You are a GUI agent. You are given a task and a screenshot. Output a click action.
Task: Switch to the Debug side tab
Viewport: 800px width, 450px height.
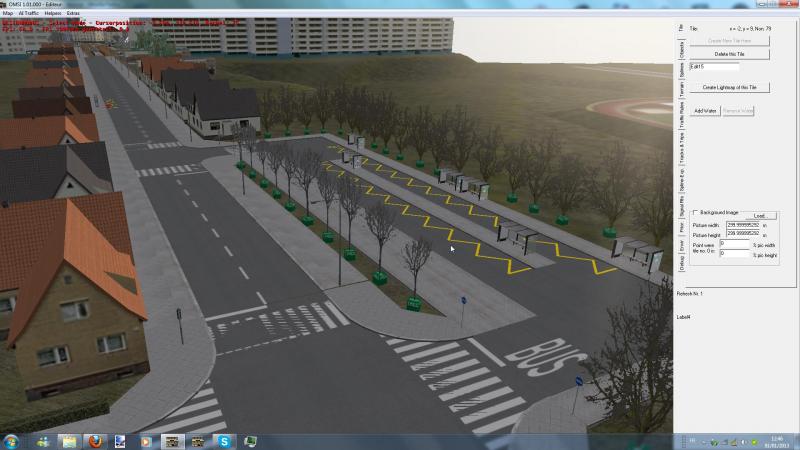(682, 262)
